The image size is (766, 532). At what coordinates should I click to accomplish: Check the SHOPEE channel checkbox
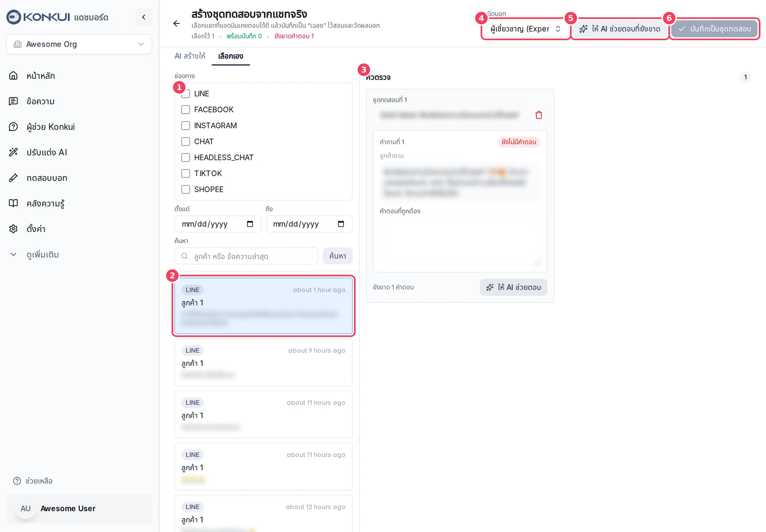186,189
